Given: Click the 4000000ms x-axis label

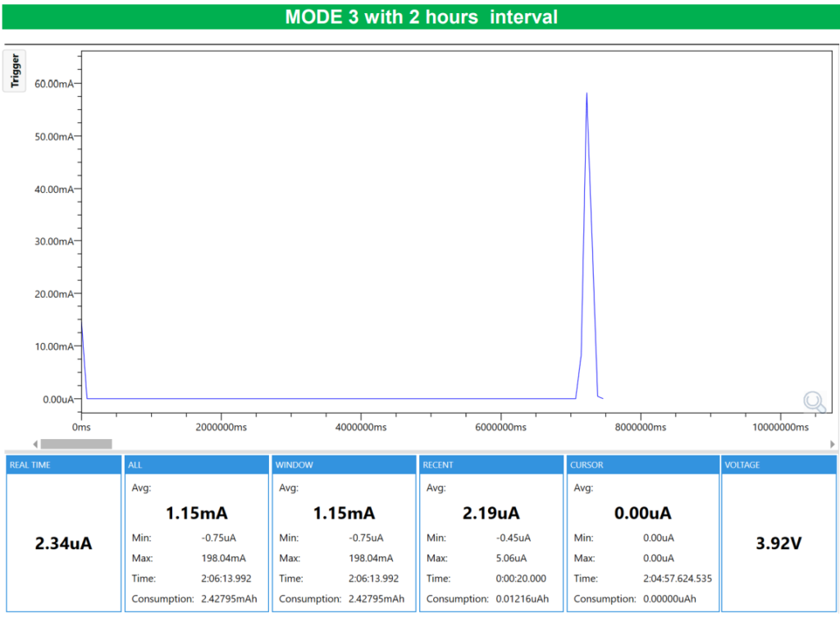Looking at the screenshot, I should click(x=360, y=427).
